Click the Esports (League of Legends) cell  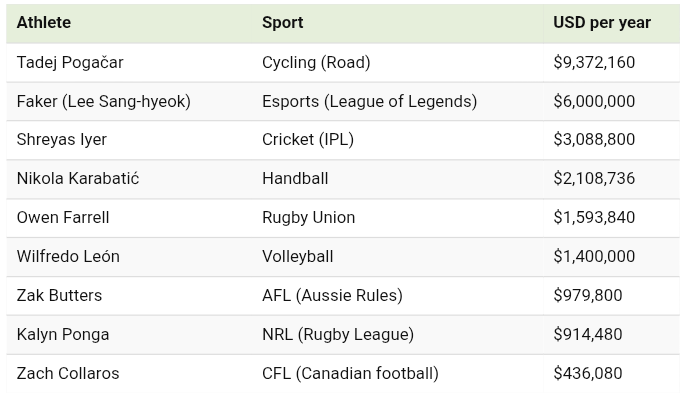[x=370, y=101]
